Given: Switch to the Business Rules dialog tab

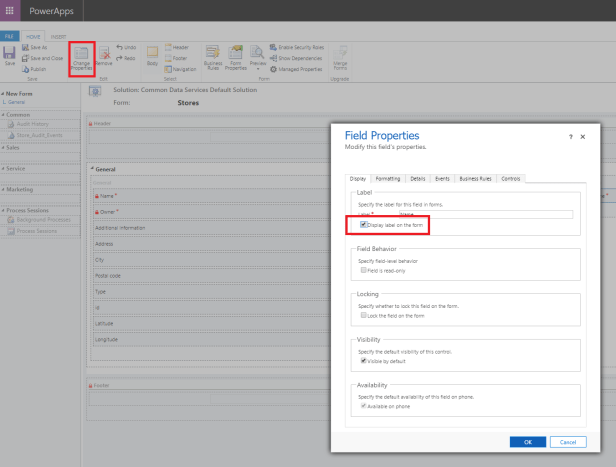Looking at the screenshot, I should pyautogui.click(x=475, y=179).
